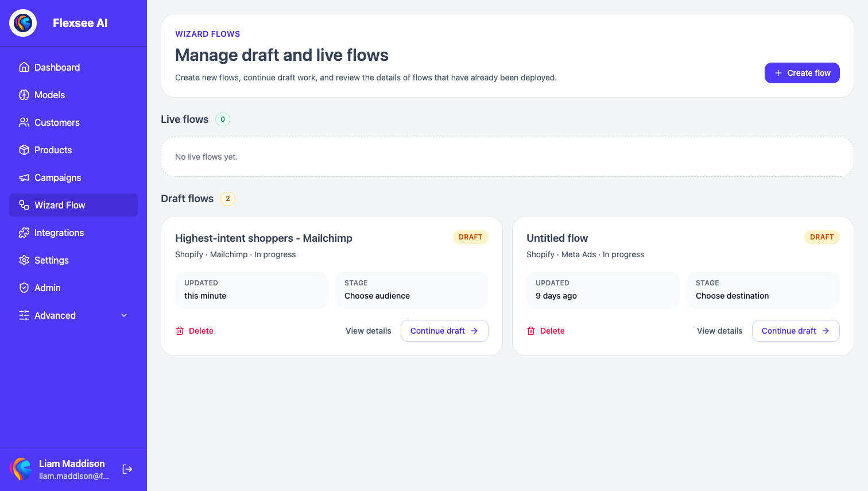868x491 pixels.
Task: Click the Untitled flow title
Action: tap(557, 238)
